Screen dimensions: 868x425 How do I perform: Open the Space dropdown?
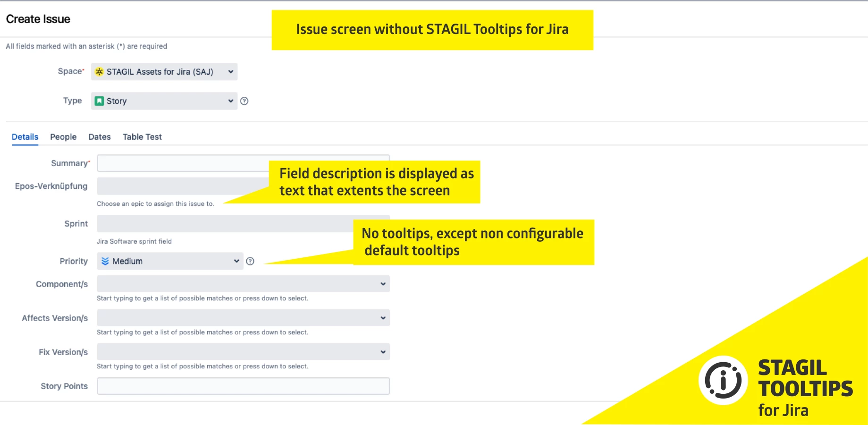164,72
